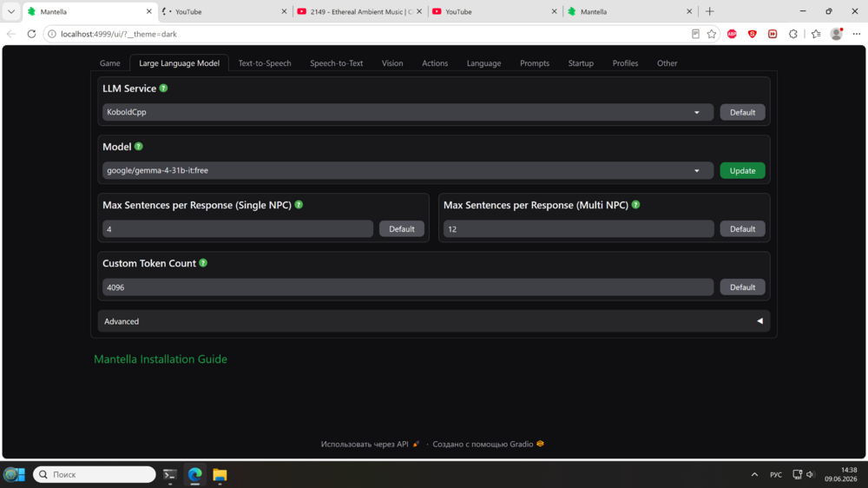Image resolution: width=868 pixels, height=488 pixels.
Task: Click the volume icon in system tray
Action: click(811, 474)
